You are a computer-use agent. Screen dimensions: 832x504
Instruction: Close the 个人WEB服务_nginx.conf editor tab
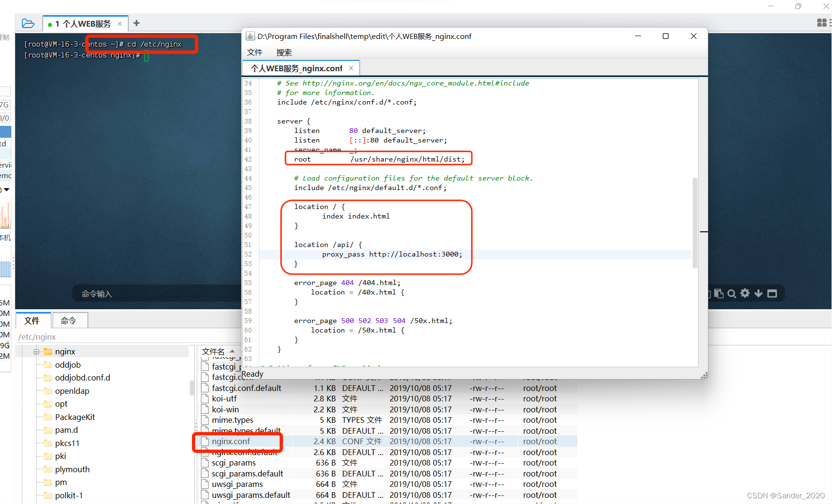pyautogui.click(x=351, y=68)
